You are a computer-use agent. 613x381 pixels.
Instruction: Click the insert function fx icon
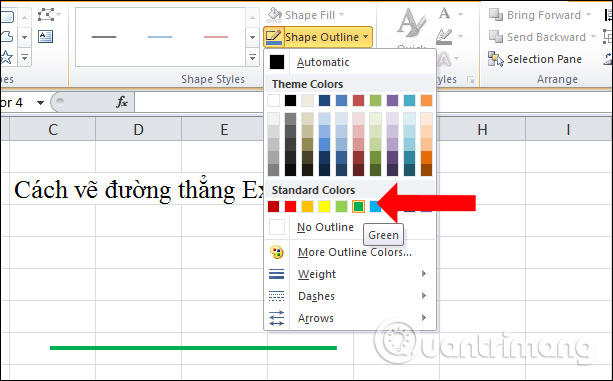coord(122,102)
